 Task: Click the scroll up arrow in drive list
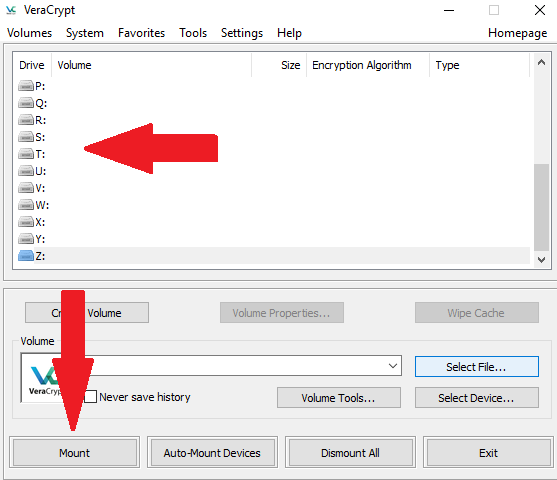click(541, 63)
